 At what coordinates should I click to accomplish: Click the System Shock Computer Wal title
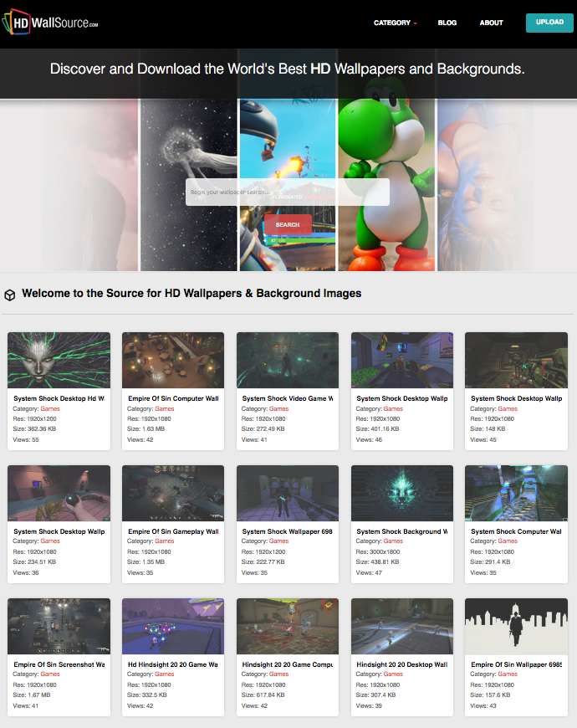516,531
